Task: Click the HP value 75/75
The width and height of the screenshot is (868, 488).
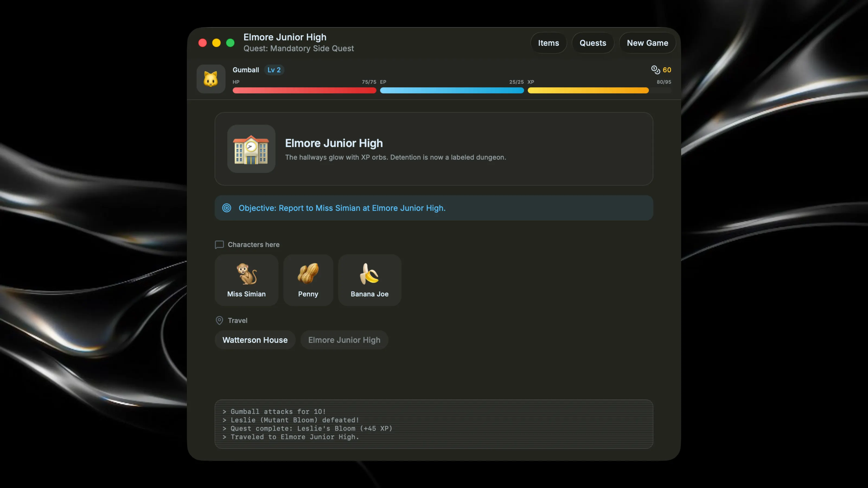Action: 369,82
